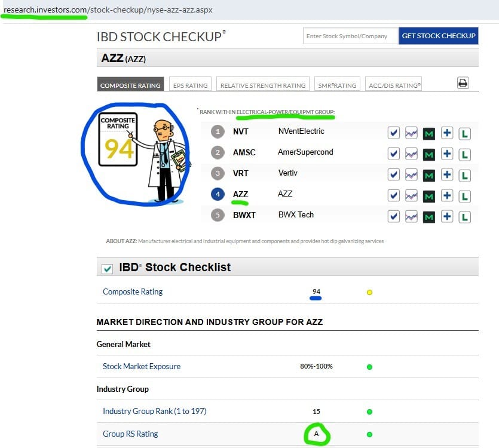This screenshot has width=499, height=448.
Task: Open the Electrical-Power/Equipmt Group link
Action: click(x=286, y=112)
